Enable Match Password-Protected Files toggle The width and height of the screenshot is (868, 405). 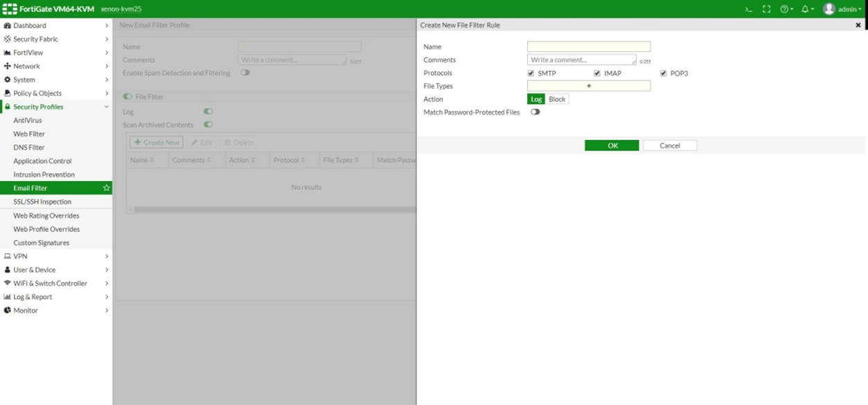pyautogui.click(x=535, y=112)
